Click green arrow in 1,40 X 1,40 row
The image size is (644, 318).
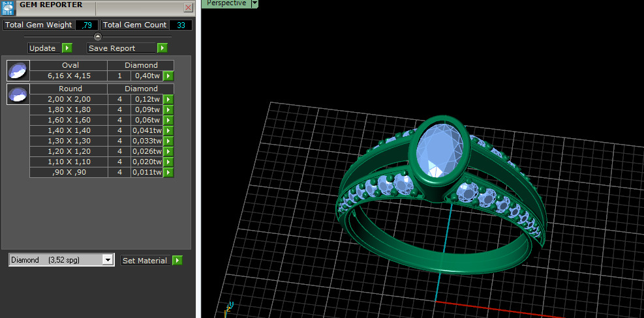tap(168, 130)
